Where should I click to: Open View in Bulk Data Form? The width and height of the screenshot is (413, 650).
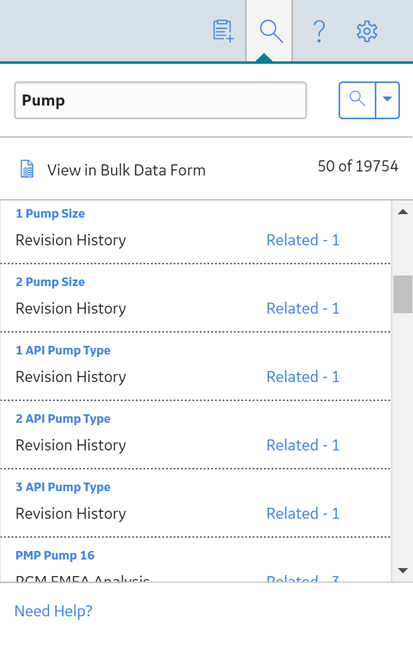tap(126, 170)
